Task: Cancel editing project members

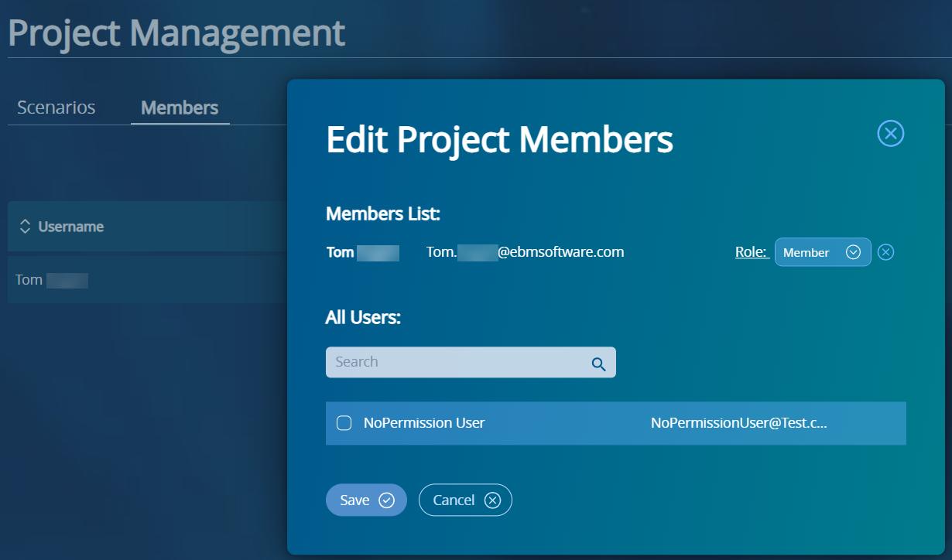Action: [x=465, y=500]
